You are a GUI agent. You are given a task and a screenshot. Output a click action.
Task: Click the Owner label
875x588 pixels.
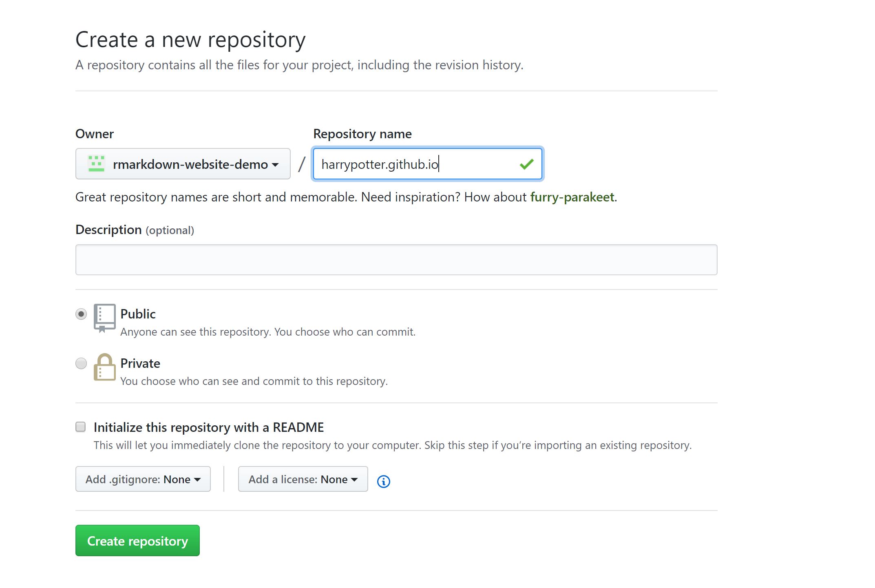click(x=95, y=134)
